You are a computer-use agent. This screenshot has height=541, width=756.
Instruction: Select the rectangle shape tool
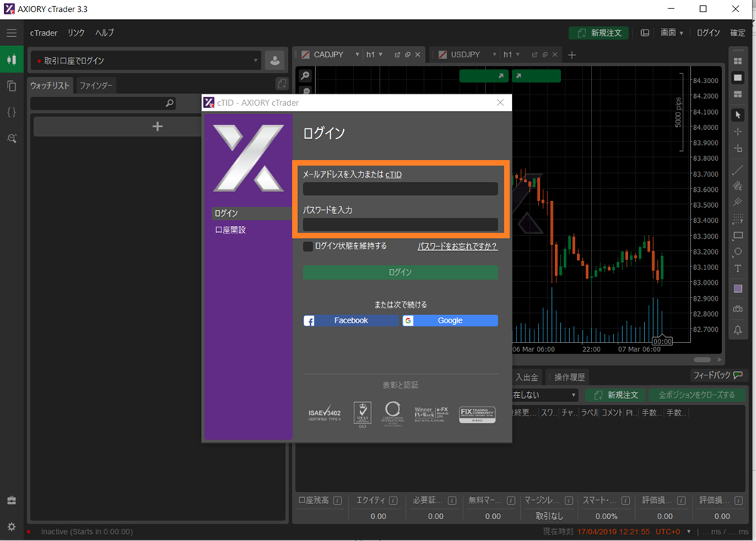point(738,236)
